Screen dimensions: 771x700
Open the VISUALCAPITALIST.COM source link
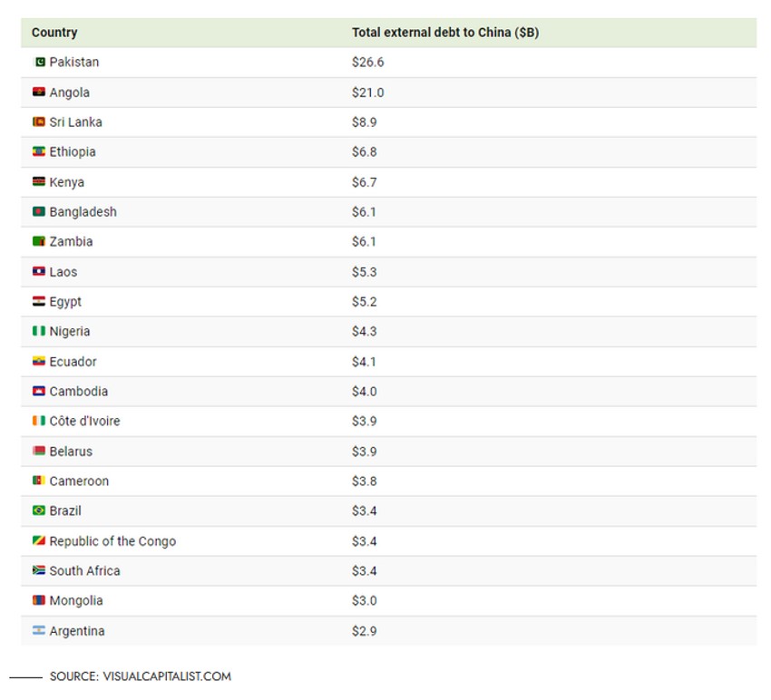click(167, 676)
